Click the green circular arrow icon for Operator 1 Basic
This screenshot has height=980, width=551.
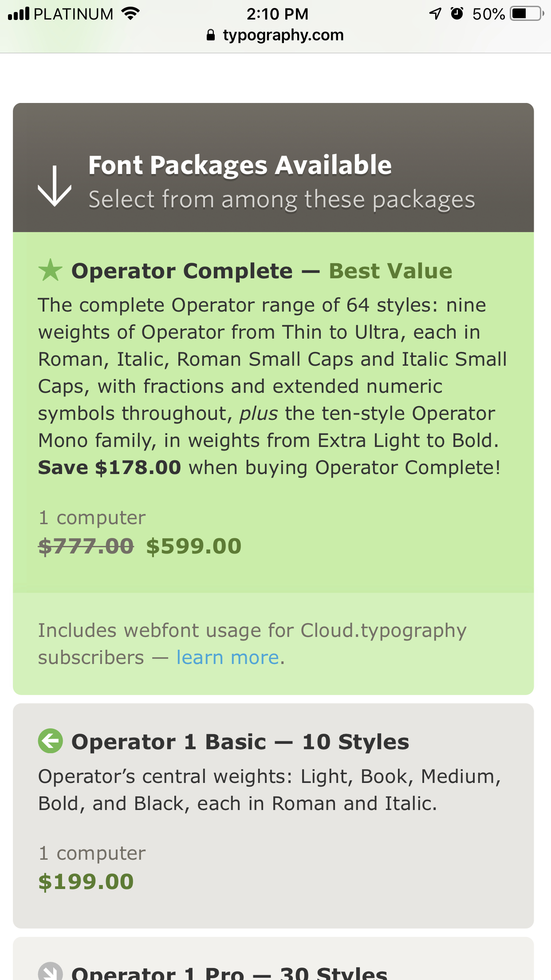(x=50, y=741)
